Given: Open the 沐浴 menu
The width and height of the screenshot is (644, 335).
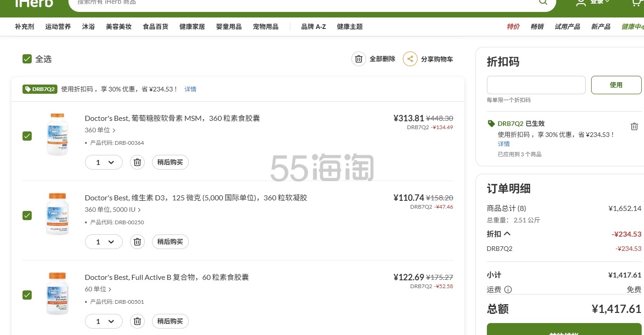Looking at the screenshot, I should click(88, 27).
